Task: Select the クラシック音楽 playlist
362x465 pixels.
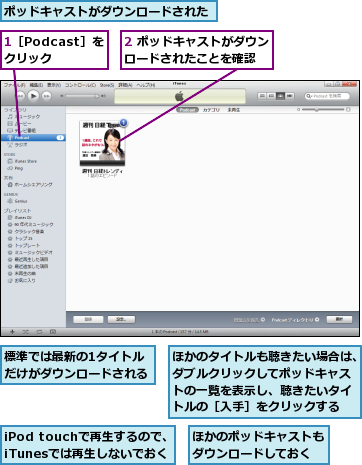Action: click(33, 231)
